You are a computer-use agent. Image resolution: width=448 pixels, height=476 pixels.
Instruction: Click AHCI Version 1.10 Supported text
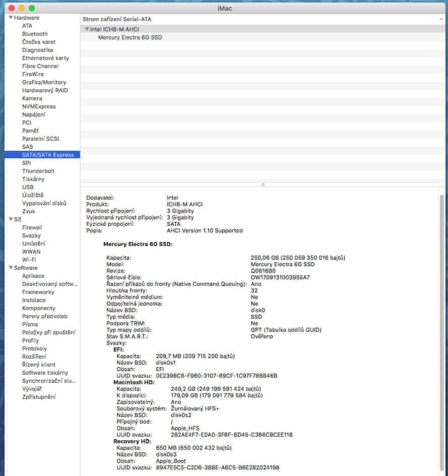click(205, 231)
